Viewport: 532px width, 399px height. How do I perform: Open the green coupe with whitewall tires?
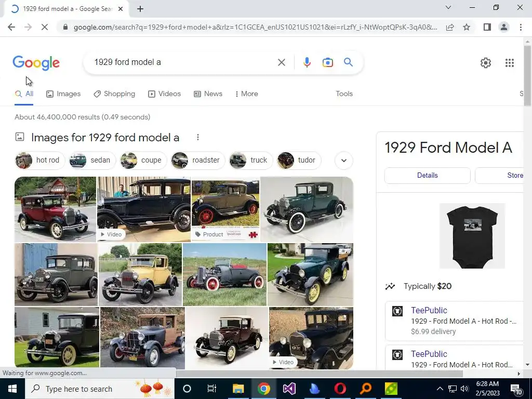(x=307, y=209)
